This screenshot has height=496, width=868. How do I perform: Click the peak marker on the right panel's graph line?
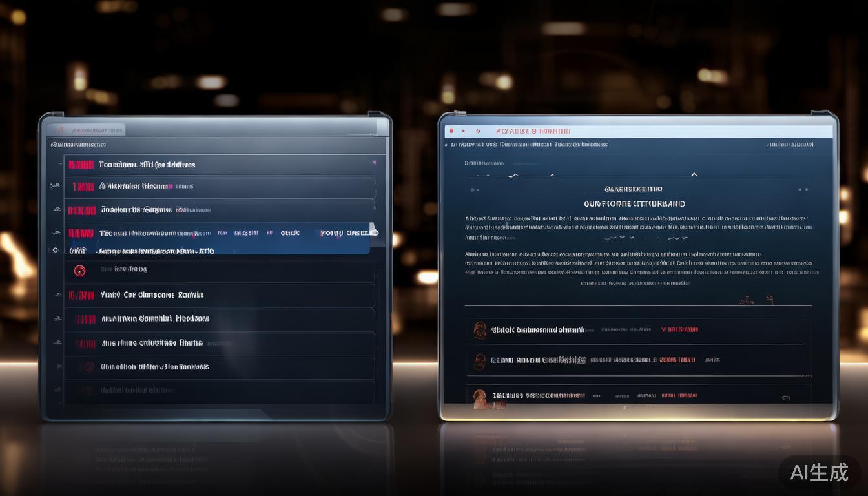coord(694,174)
